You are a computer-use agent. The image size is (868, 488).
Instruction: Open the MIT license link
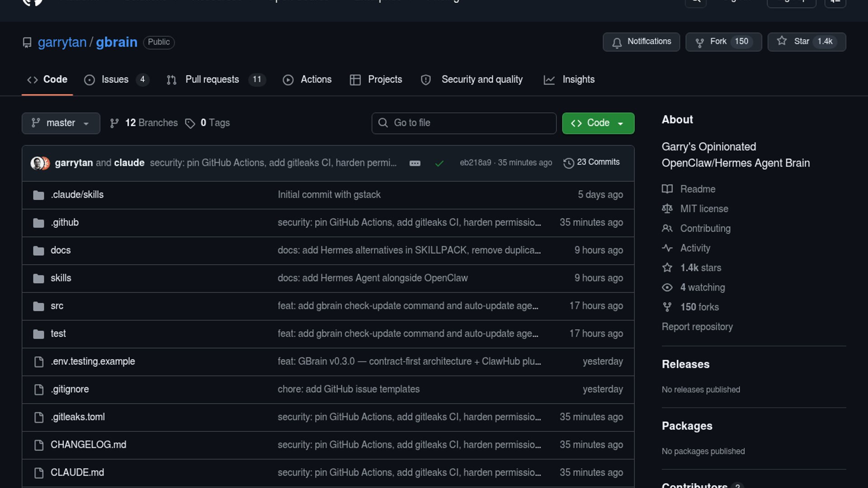pyautogui.click(x=704, y=209)
